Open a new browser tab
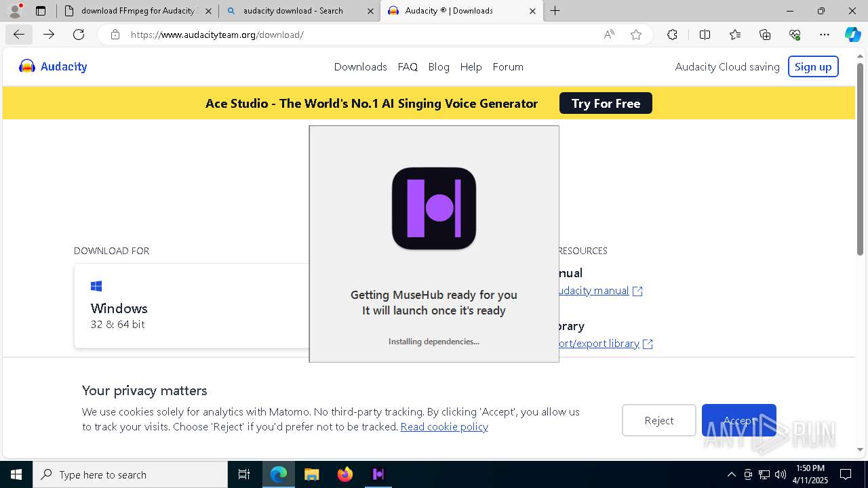Viewport: 868px width, 488px height. tap(555, 11)
